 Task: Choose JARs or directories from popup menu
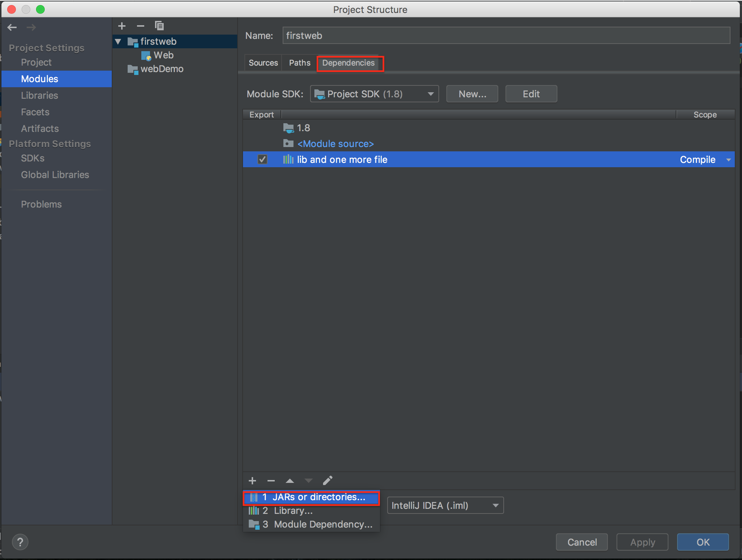(x=312, y=497)
